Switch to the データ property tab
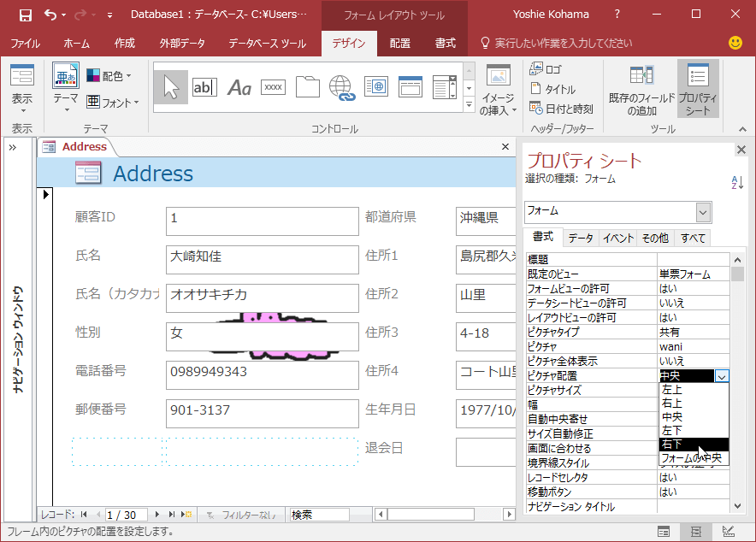Screen dimensions: 756x542 point(581,238)
